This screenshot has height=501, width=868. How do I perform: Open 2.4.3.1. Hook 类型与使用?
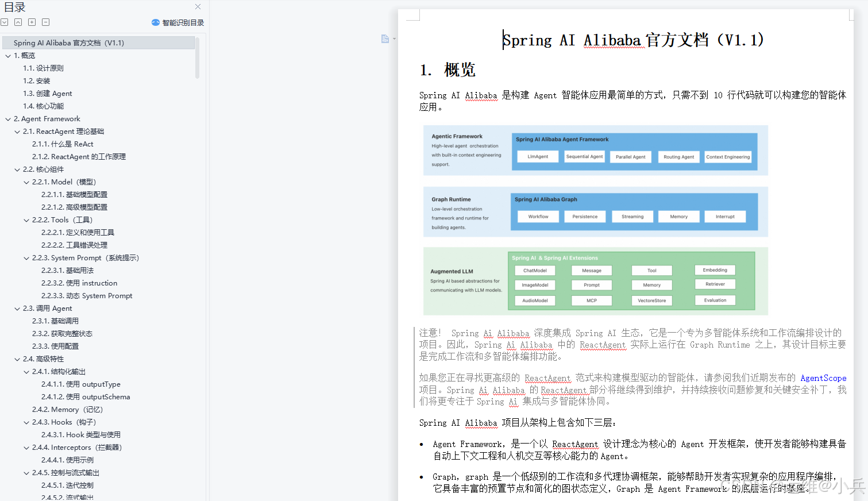(x=81, y=435)
